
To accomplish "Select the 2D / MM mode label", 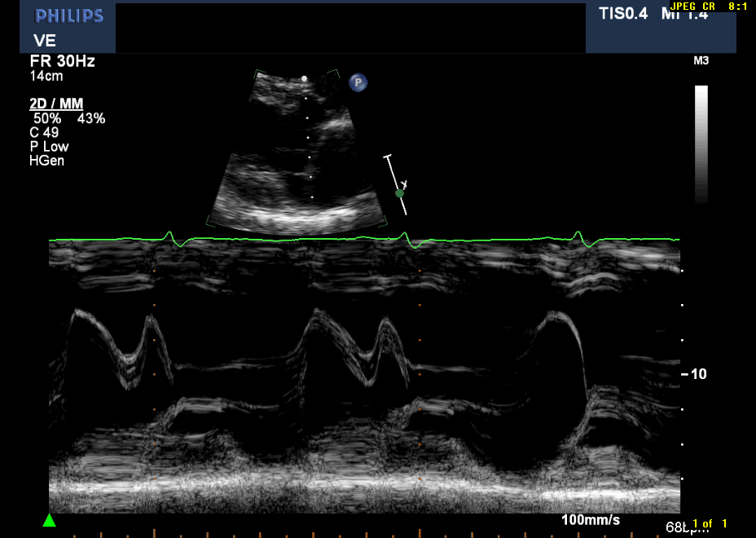I will point(56,104).
